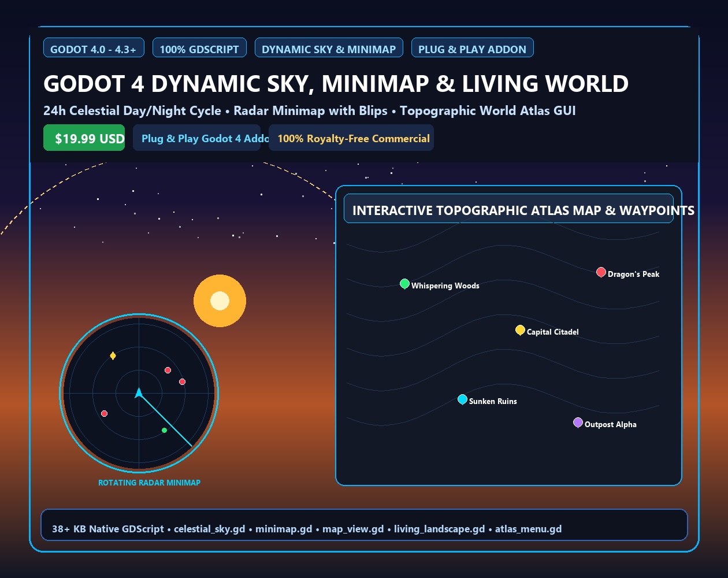The image size is (728, 578).
Task: Click the Dragon's Peak label
Action: pyautogui.click(x=633, y=274)
